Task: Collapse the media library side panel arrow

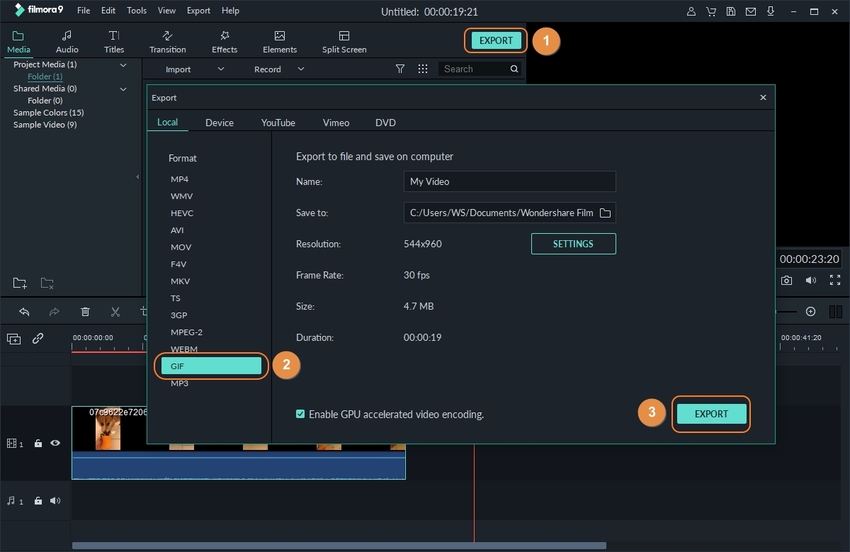Action: (x=138, y=177)
